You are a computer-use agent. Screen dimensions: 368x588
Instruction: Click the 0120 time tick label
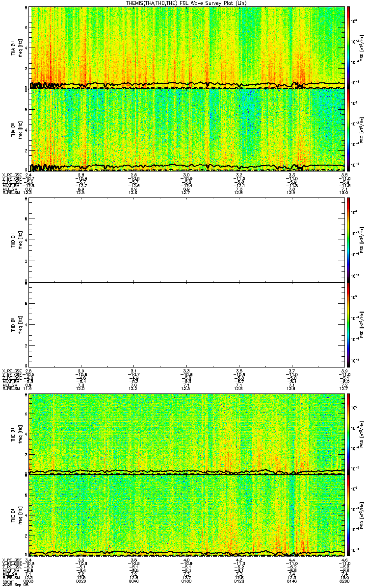click(239, 581)
